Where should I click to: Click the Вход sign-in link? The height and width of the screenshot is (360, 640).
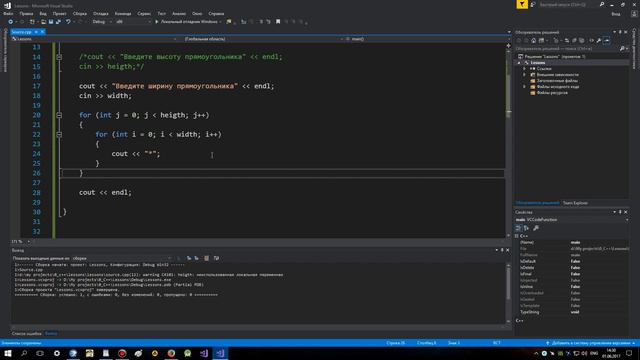pyautogui.click(x=616, y=14)
